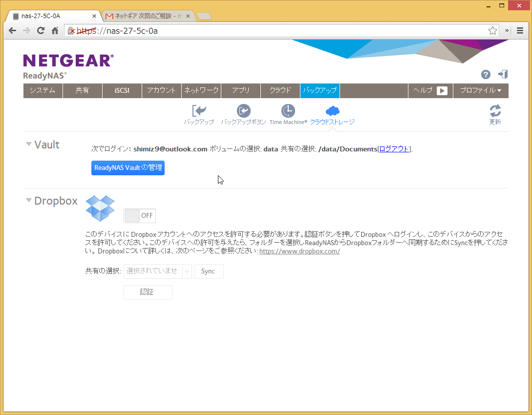The image size is (532, 415).
Task: Open the Profile (プロファイル) dropdown menu
Action: [x=481, y=90]
